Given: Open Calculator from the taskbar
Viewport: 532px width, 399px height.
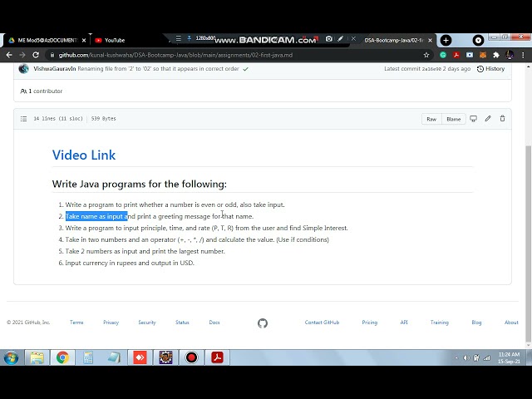Looking at the screenshot, I should pos(88,357).
